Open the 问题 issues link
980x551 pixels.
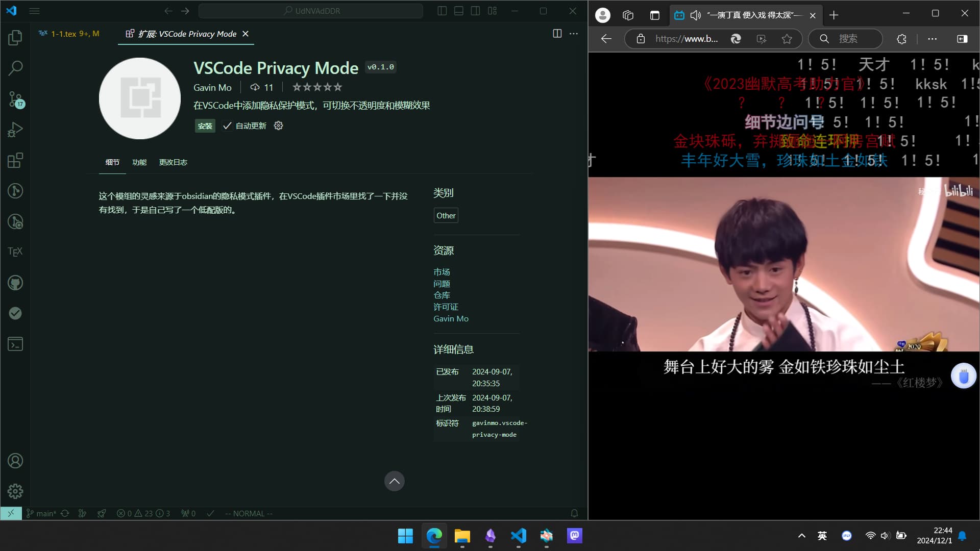point(442,284)
